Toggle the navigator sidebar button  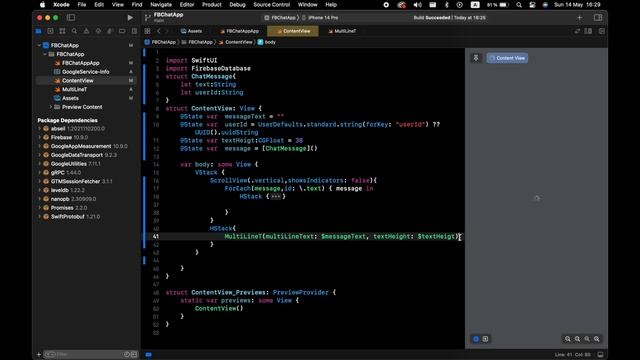[71, 18]
